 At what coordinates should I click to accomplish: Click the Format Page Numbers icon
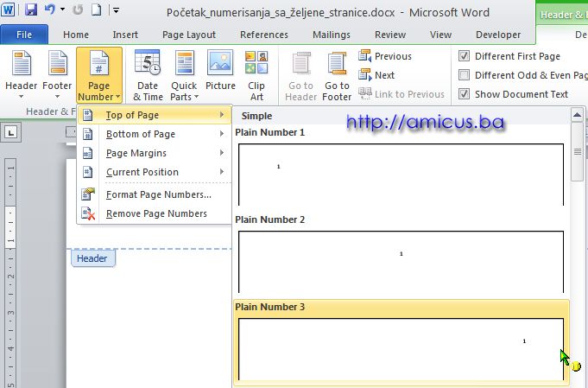pyautogui.click(x=88, y=194)
